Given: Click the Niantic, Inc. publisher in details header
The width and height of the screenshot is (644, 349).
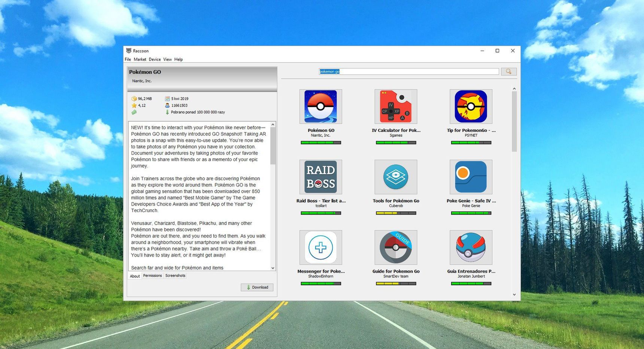Looking at the screenshot, I should pos(142,81).
